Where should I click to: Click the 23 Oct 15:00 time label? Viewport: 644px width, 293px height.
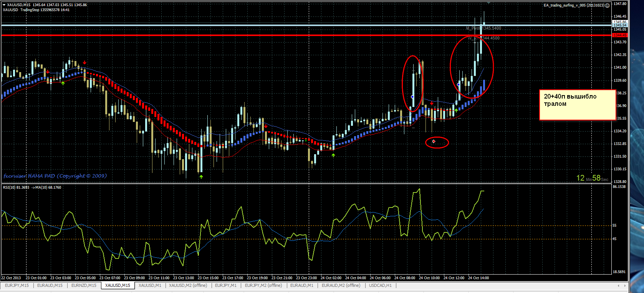tap(208, 278)
